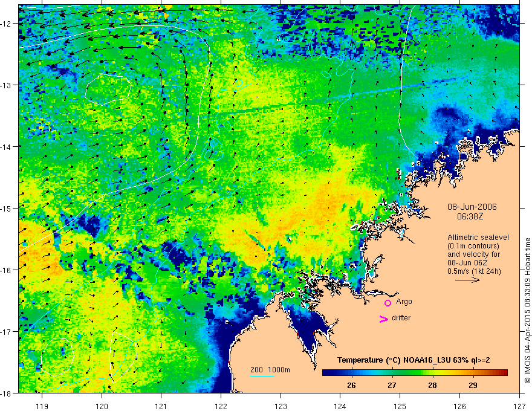This screenshot has width=532, height=411.
Task: Click the 'drifter' legend label
Action: (x=401, y=318)
